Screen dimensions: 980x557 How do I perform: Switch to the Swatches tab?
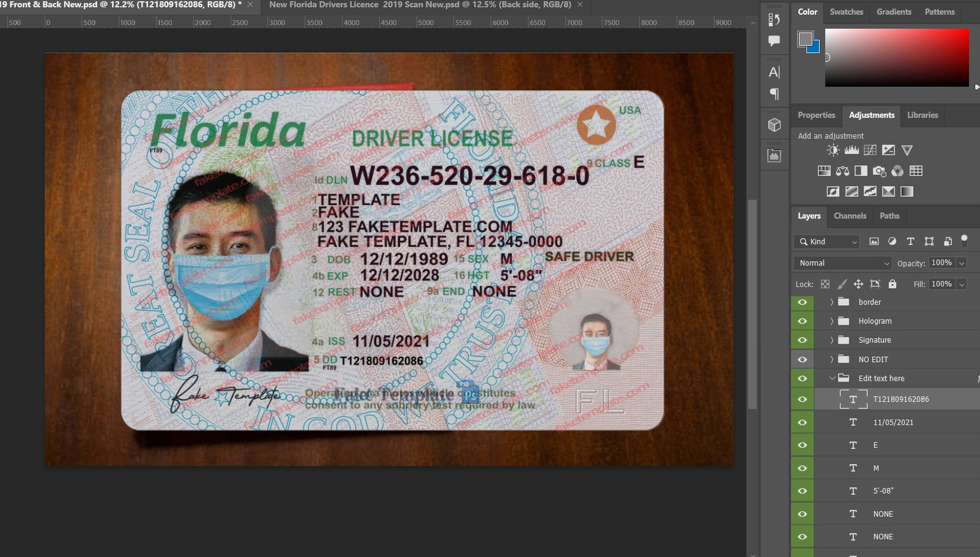(x=846, y=12)
